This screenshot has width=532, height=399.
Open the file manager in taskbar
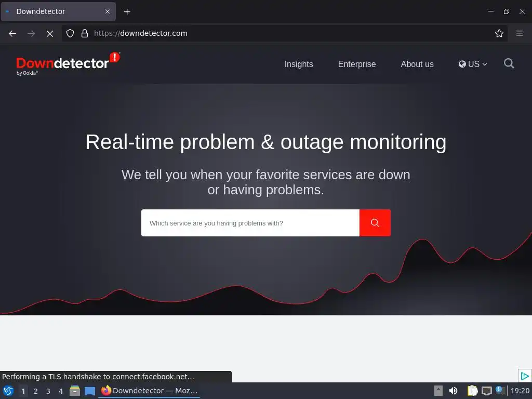point(75,391)
